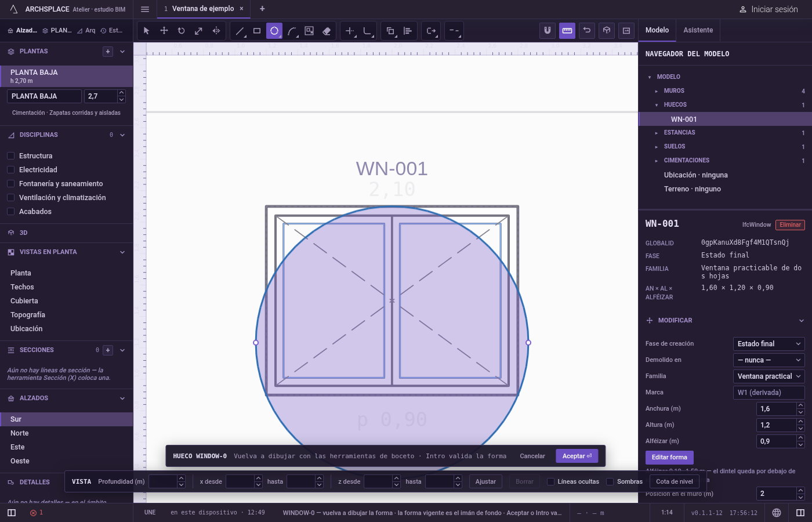Switch to the Arq sidebar tab
Image resolution: width=812 pixels, height=522 pixels.
point(86,30)
